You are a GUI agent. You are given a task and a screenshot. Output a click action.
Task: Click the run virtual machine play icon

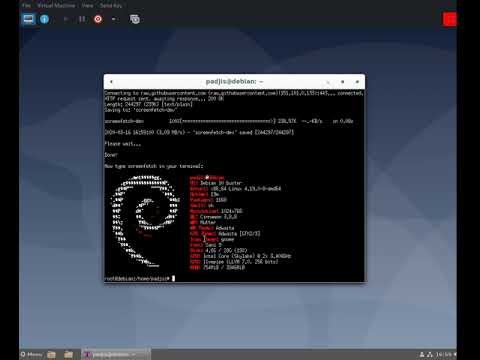pos(66,19)
